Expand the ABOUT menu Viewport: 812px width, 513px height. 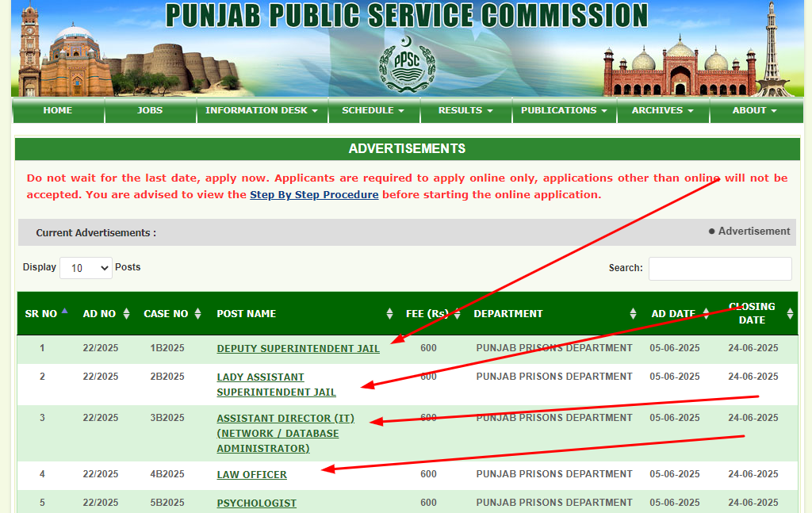click(x=755, y=110)
